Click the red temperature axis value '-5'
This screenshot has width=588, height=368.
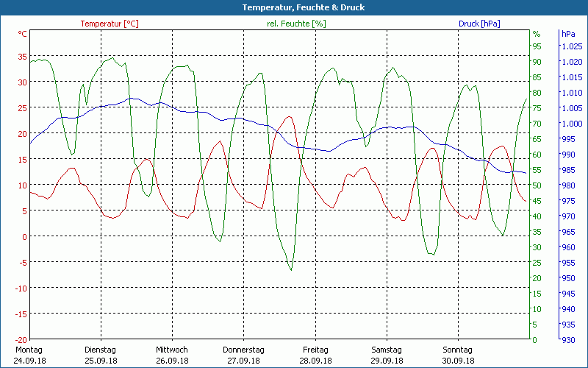(x=24, y=263)
